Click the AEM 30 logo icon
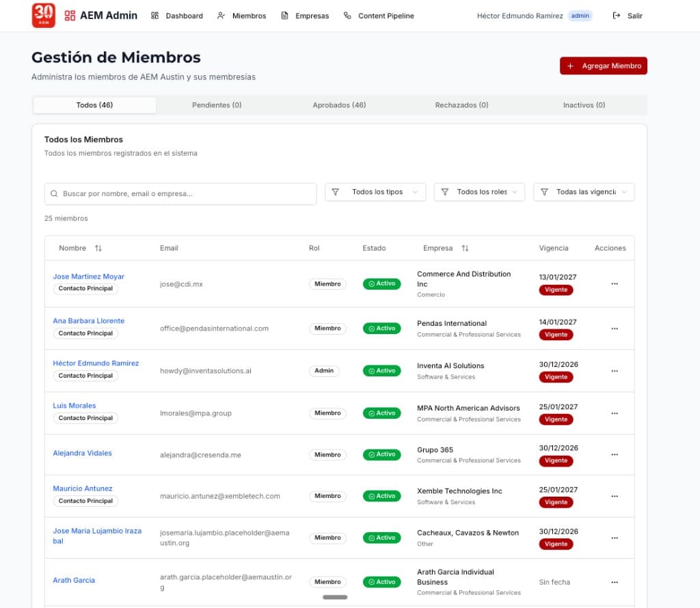This screenshot has height=608, width=700. [x=44, y=15]
